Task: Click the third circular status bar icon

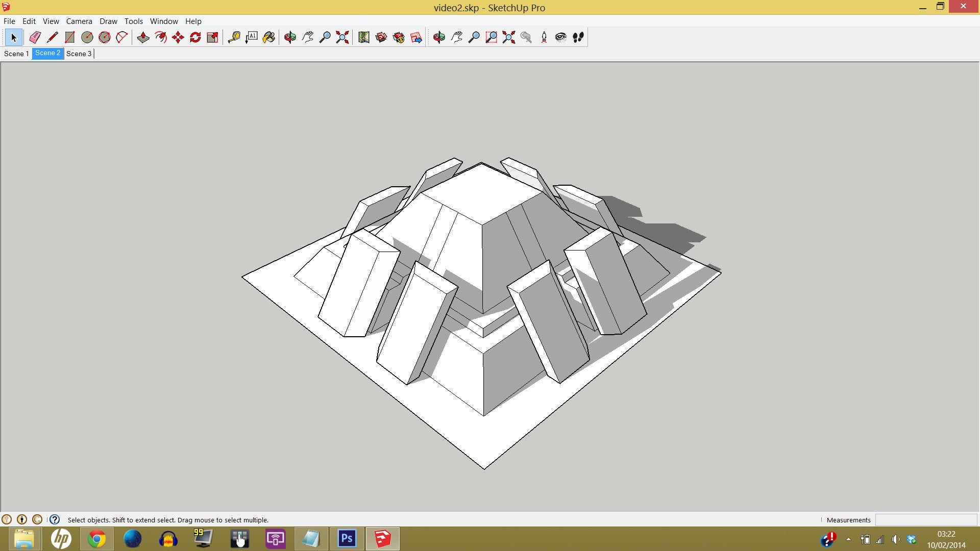Action: coord(37,519)
